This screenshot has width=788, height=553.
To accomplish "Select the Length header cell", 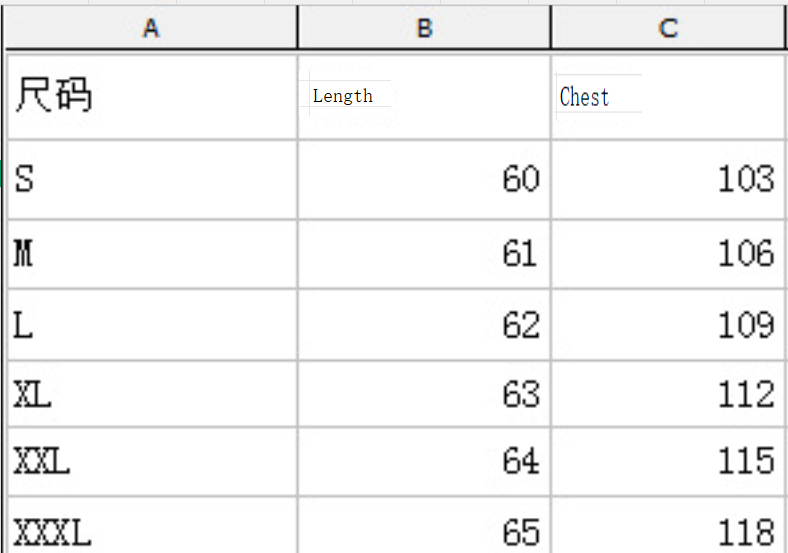I will coord(424,96).
